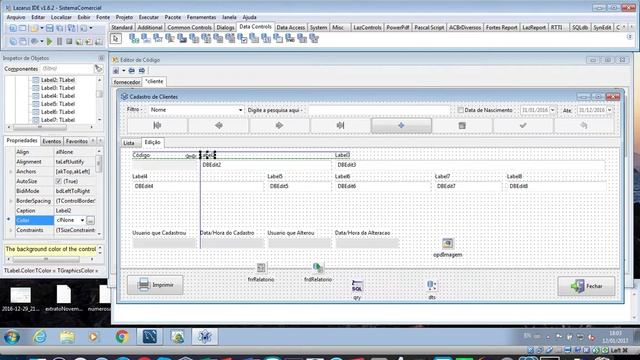Open the Color property clNone dropdown

(x=82, y=220)
